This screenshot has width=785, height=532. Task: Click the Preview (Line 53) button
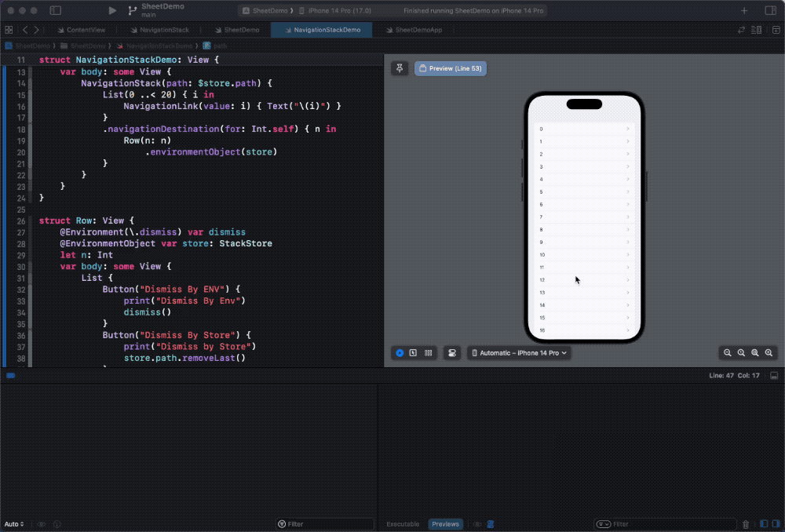pos(451,68)
